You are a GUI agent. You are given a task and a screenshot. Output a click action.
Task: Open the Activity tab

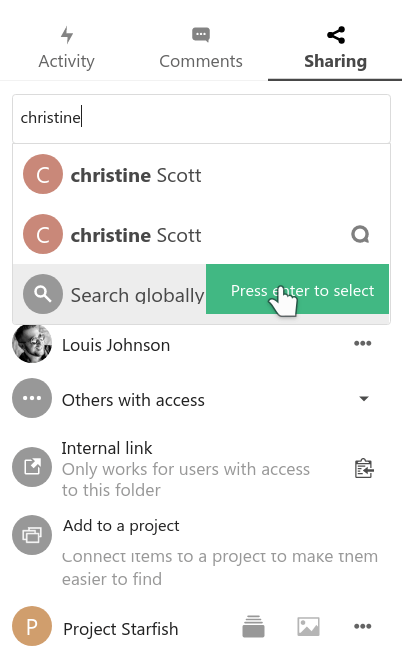67,48
